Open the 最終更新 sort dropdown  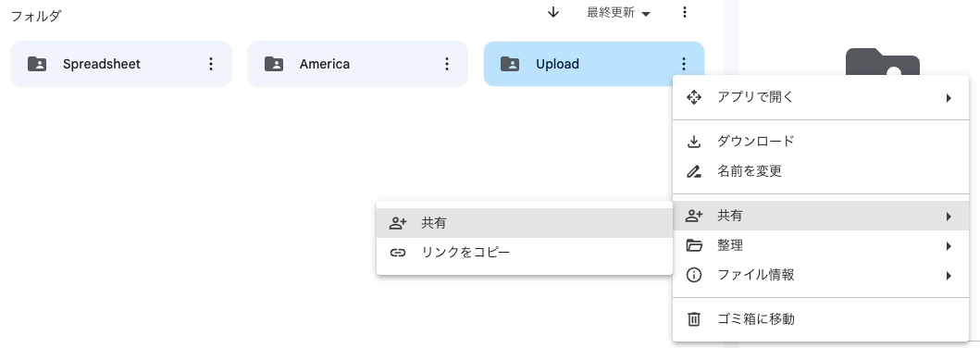click(x=618, y=13)
